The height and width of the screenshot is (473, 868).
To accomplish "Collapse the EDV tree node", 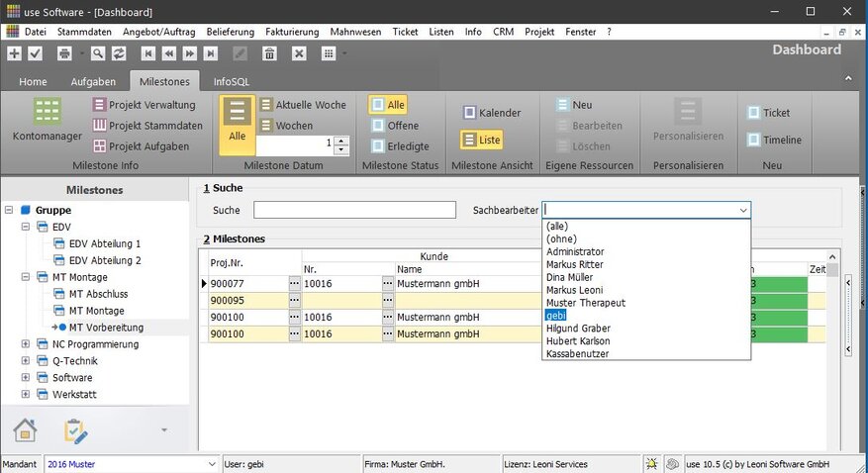I will (26, 228).
